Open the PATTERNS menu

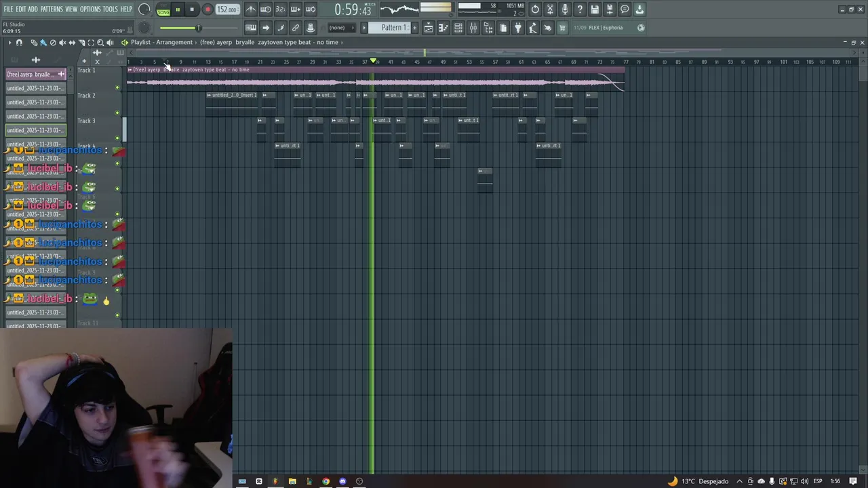pyautogui.click(x=52, y=9)
